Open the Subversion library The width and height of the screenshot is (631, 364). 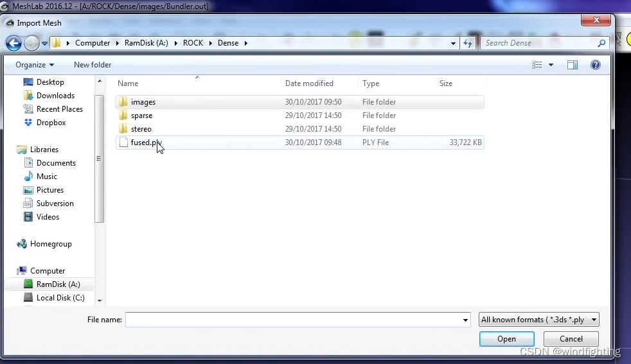pyautogui.click(x=55, y=204)
